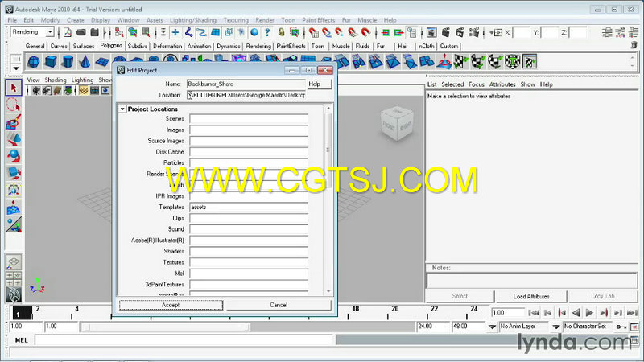This screenshot has width=644, height=362.
Task: Click the Edit Project vertical scrollbar
Action: 328,199
